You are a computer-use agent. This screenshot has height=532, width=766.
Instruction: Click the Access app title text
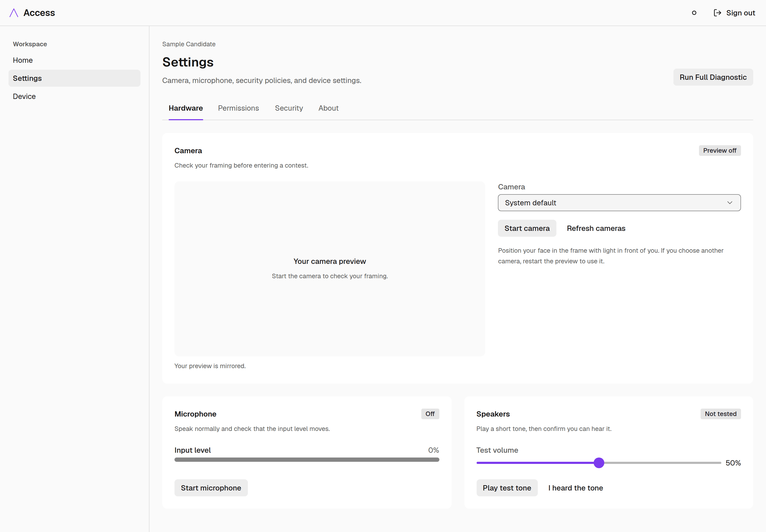tap(39, 13)
